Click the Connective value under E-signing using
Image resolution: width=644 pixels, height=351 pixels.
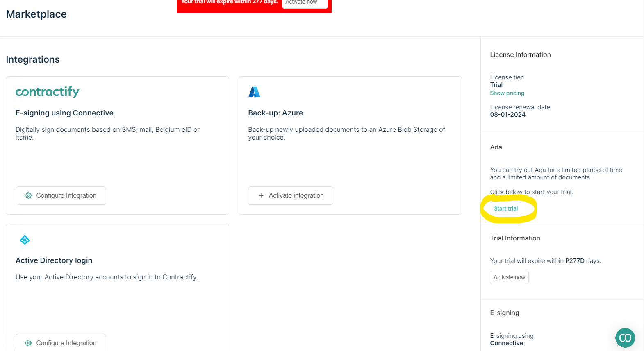click(x=506, y=343)
